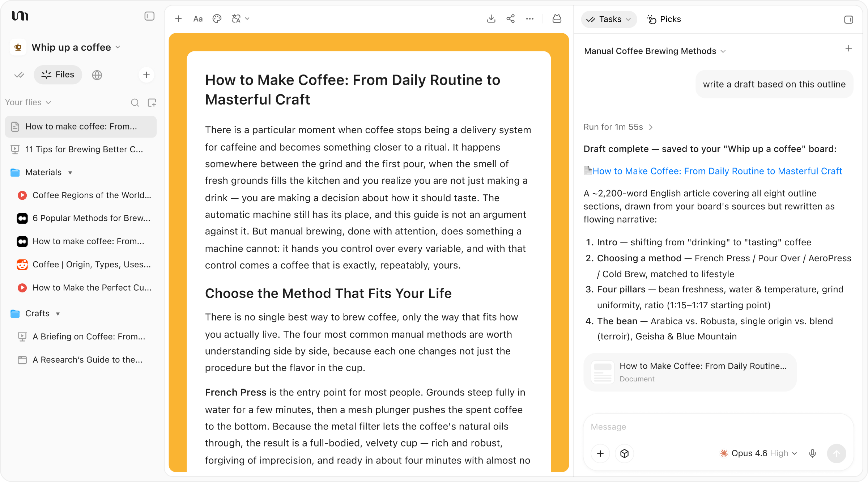868x482 pixels.
Task: Click the write a draft user message bubble
Action: tap(774, 84)
